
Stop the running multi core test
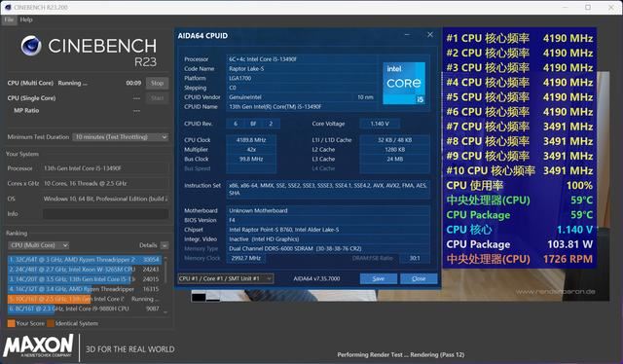pos(157,83)
